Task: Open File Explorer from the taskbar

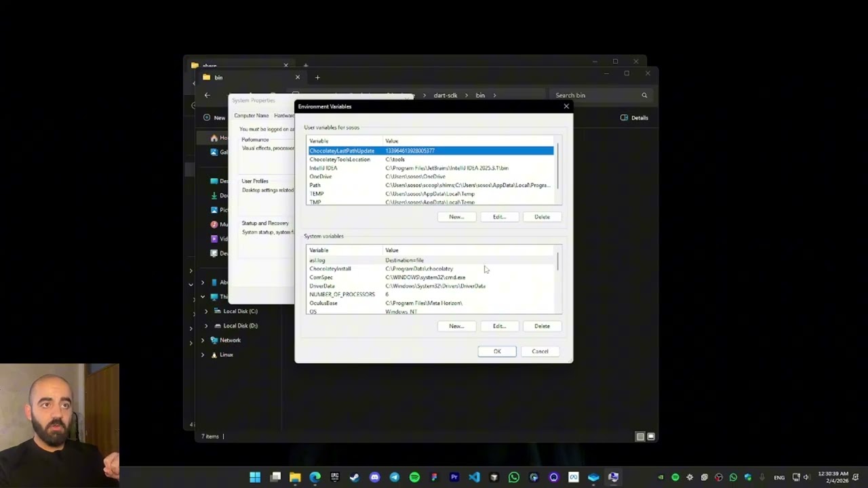Action: [295, 477]
